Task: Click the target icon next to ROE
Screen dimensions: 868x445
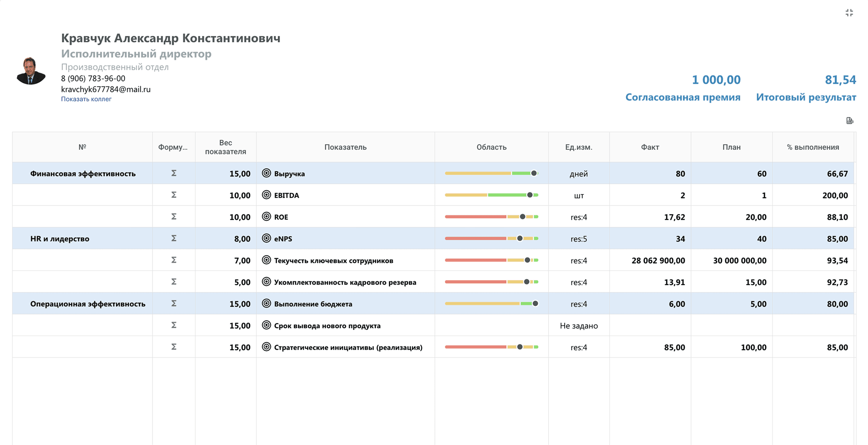Action: [x=266, y=217]
